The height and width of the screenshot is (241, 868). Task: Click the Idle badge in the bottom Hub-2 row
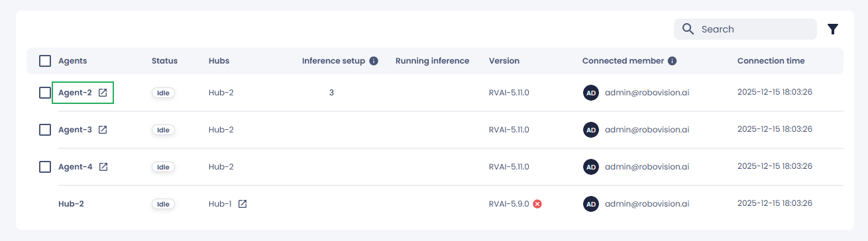(x=163, y=204)
